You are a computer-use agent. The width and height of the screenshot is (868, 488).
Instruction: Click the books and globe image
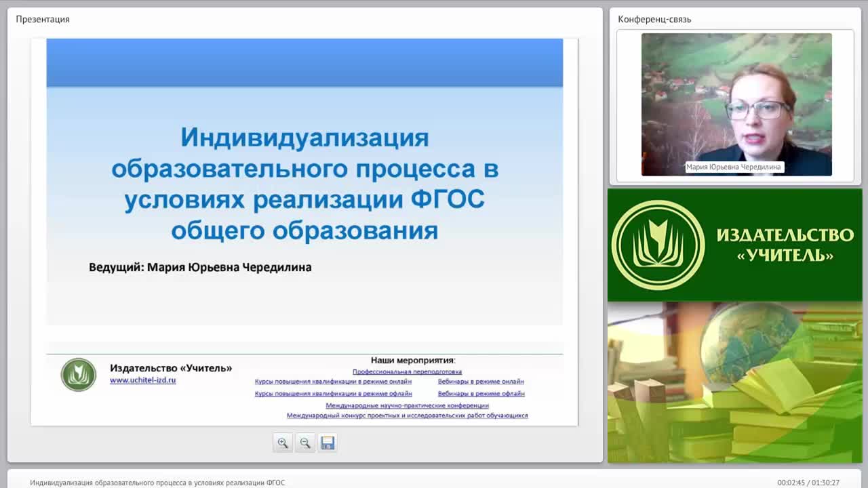coord(734,382)
